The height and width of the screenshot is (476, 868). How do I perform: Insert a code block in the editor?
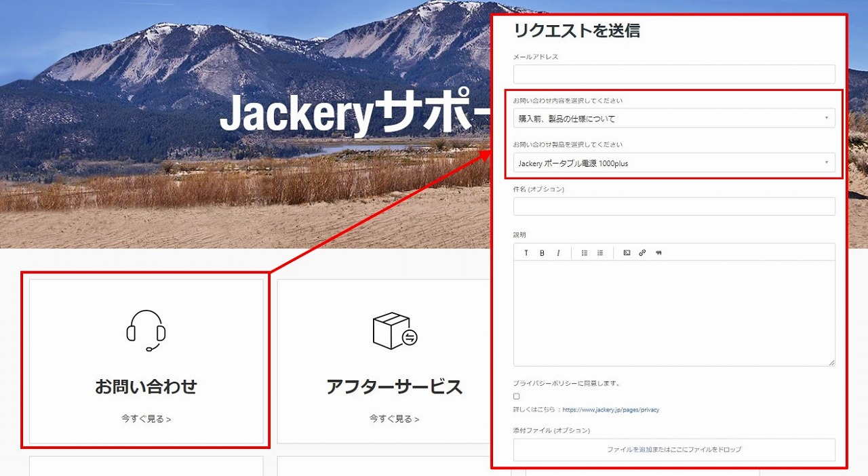(627, 253)
